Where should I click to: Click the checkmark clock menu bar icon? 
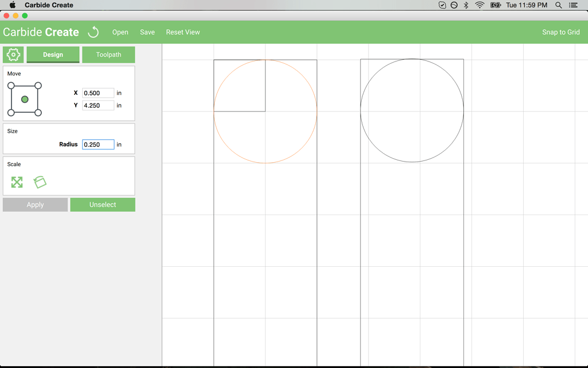(442, 5)
